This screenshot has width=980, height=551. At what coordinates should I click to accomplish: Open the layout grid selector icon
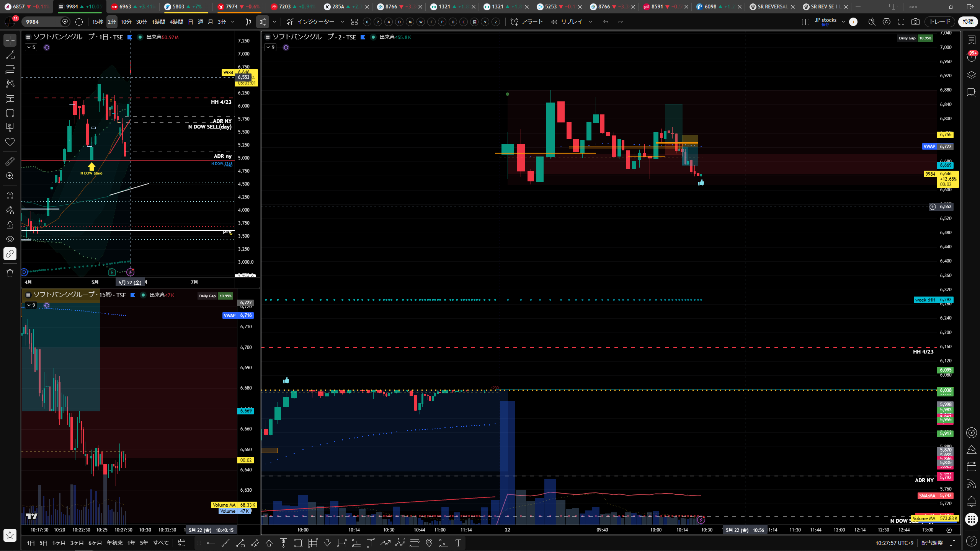coord(805,22)
